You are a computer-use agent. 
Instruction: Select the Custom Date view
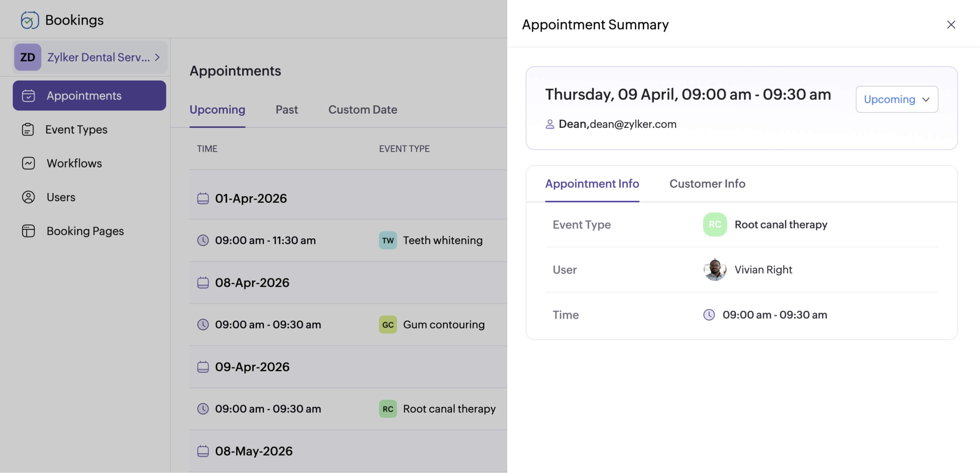pyautogui.click(x=362, y=109)
